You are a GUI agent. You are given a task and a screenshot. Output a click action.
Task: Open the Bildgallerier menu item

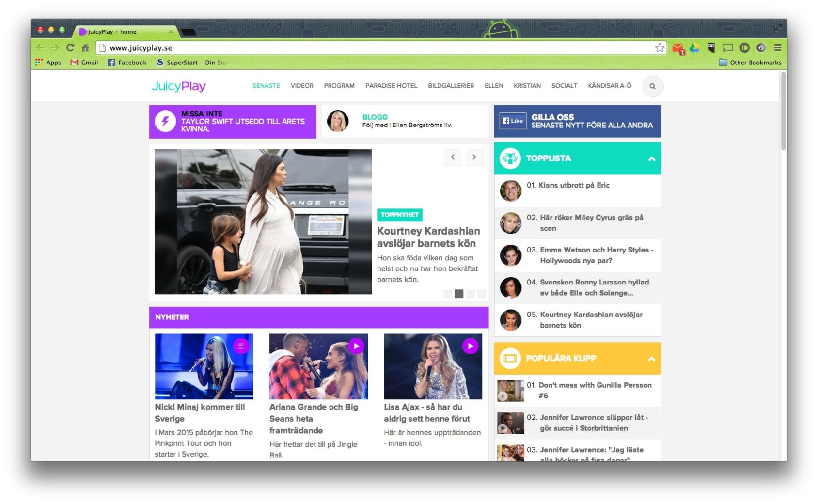click(x=451, y=86)
